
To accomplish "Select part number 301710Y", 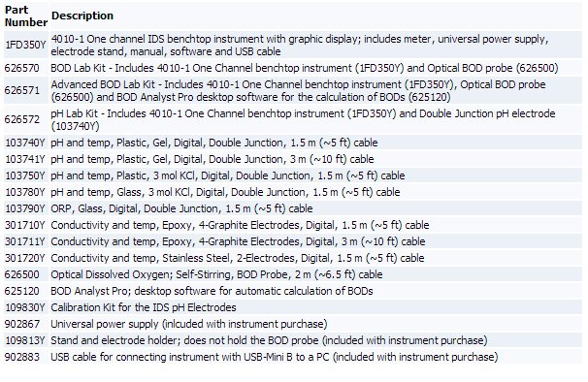I will coord(25,225).
